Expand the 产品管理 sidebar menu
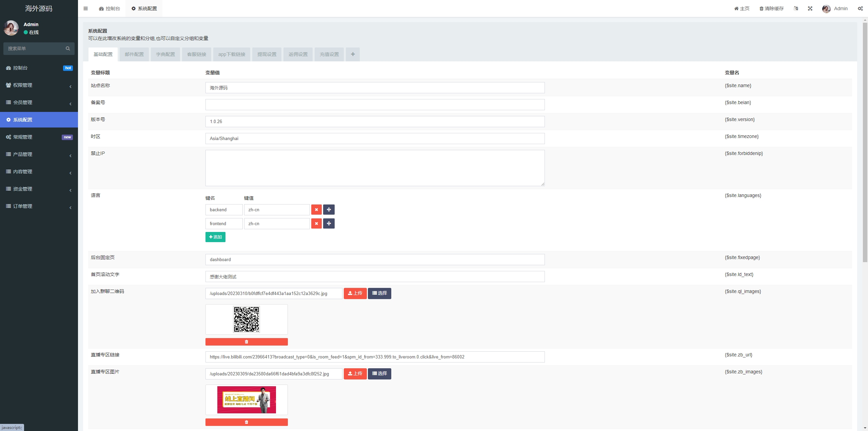Viewport: 868px width, 431px height. click(39, 154)
